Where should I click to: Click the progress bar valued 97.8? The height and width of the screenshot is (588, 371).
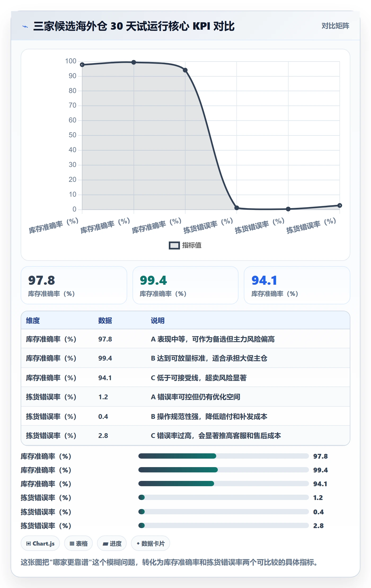point(223,456)
